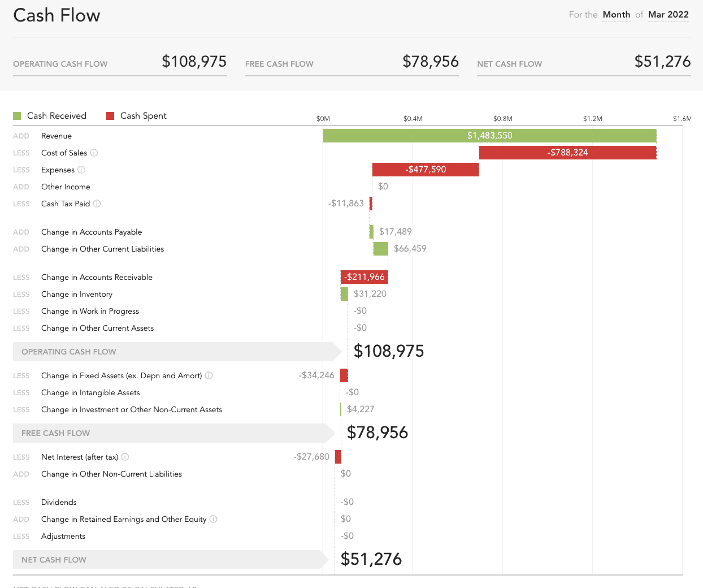Click the green Accounts Payable bar

click(x=371, y=232)
